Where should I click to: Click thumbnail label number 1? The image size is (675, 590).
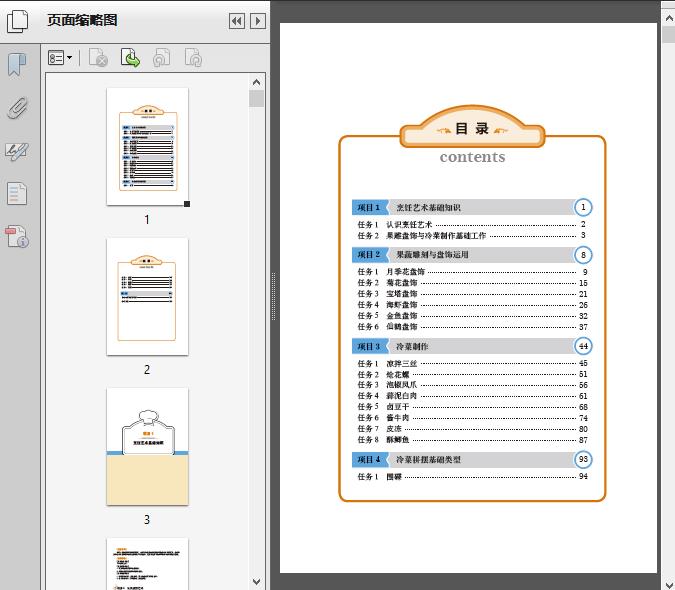pos(147,219)
